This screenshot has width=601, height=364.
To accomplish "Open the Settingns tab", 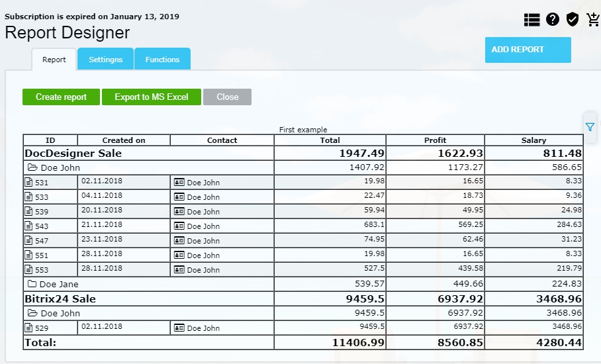I will pos(105,59).
